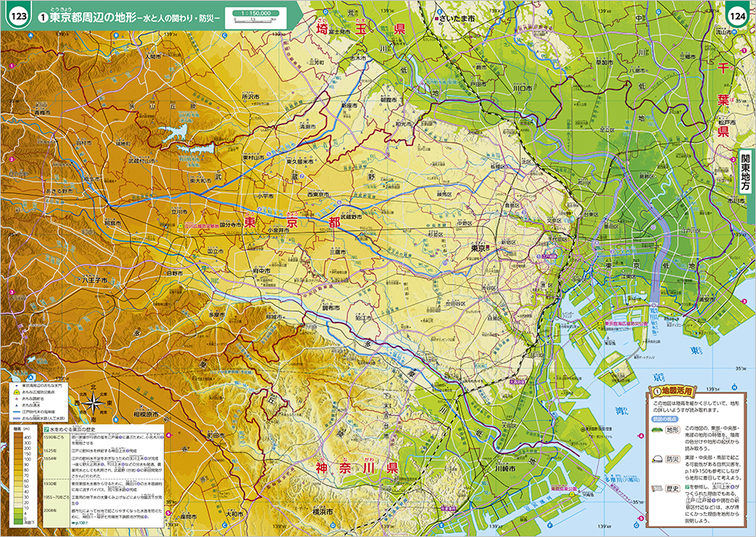Click the 府中市 label
The image size is (756, 537).
coord(261,271)
